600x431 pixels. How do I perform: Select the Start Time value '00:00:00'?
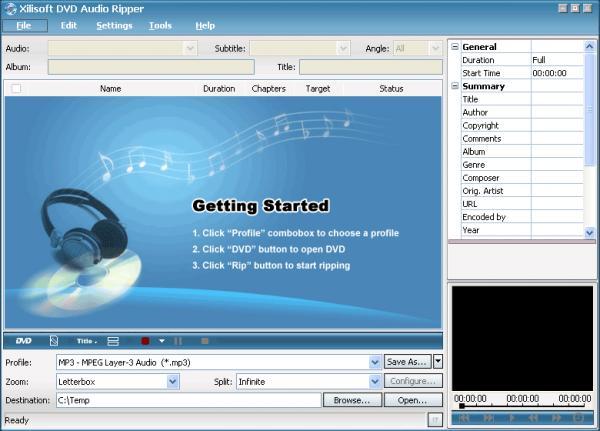pyautogui.click(x=558, y=73)
